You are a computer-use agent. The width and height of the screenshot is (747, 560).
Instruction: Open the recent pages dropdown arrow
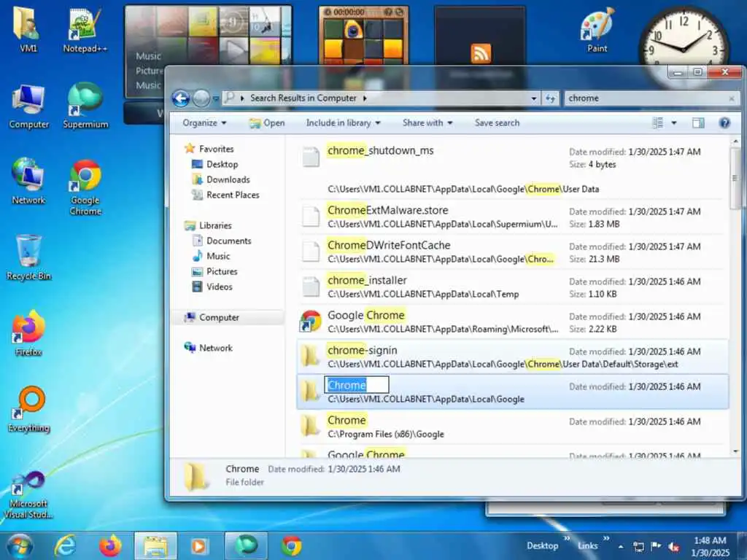pyautogui.click(x=215, y=98)
